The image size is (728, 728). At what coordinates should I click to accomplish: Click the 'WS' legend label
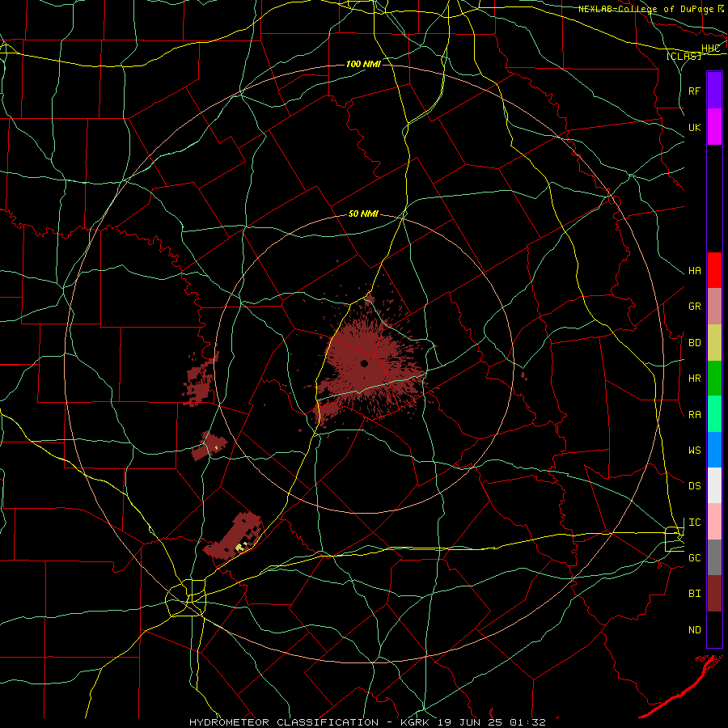tap(694, 451)
